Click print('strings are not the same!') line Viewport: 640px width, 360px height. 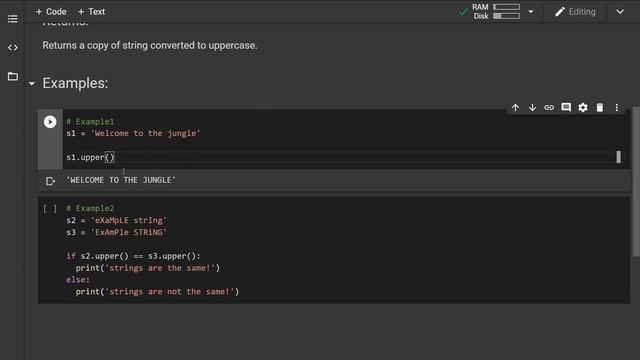pyautogui.click(x=157, y=292)
